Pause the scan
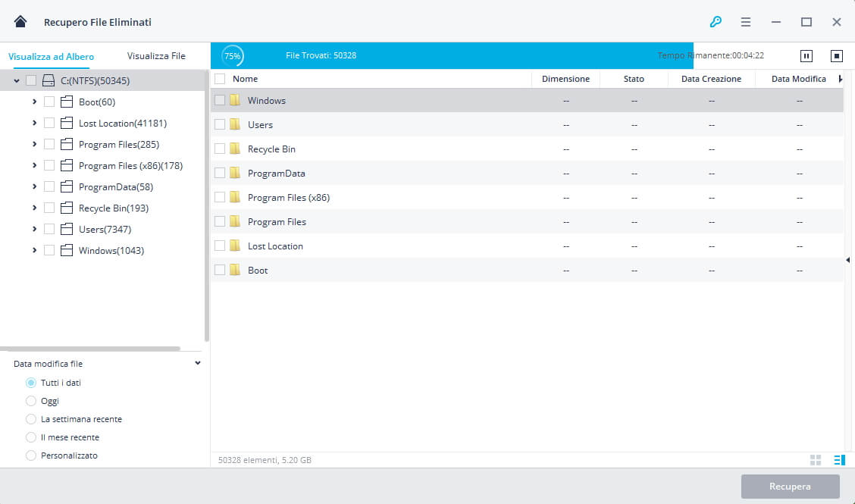Screen dimensions: 855x504 tap(806, 55)
